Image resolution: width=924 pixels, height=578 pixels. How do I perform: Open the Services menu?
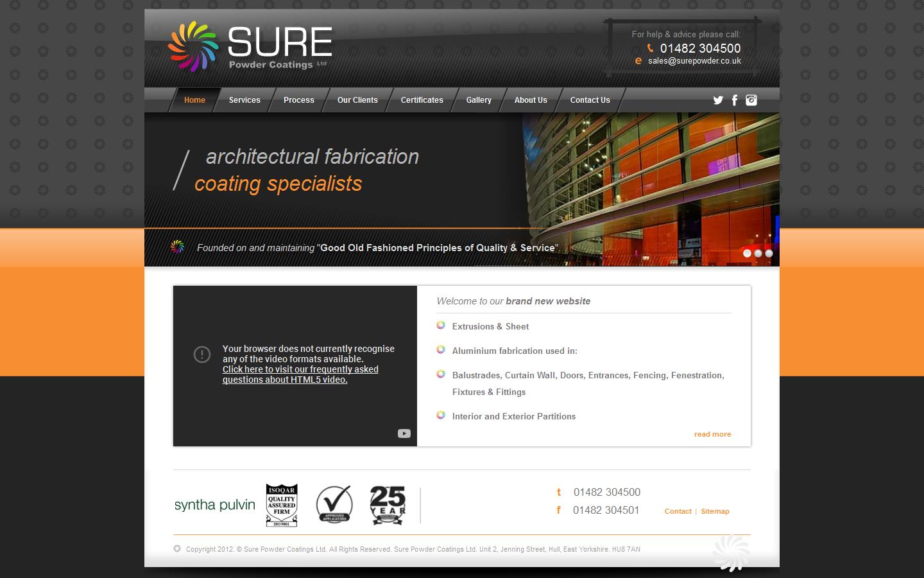tap(244, 100)
